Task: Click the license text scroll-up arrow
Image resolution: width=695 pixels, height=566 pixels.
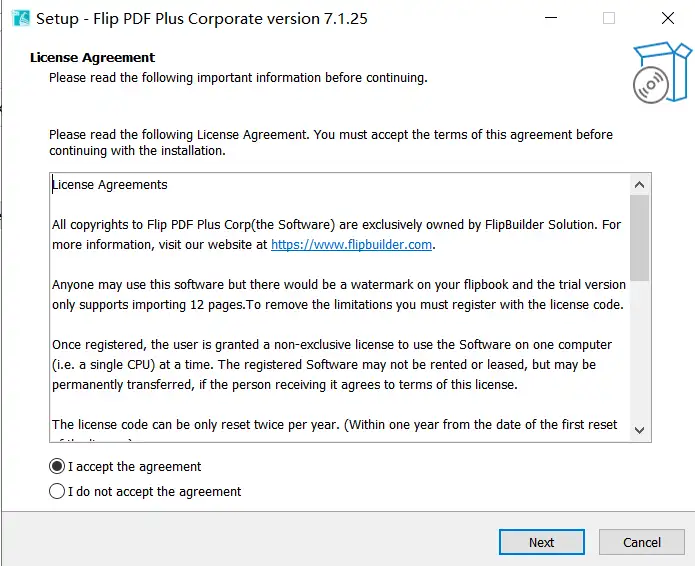Action: pyautogui.click(x=639, y=185)
